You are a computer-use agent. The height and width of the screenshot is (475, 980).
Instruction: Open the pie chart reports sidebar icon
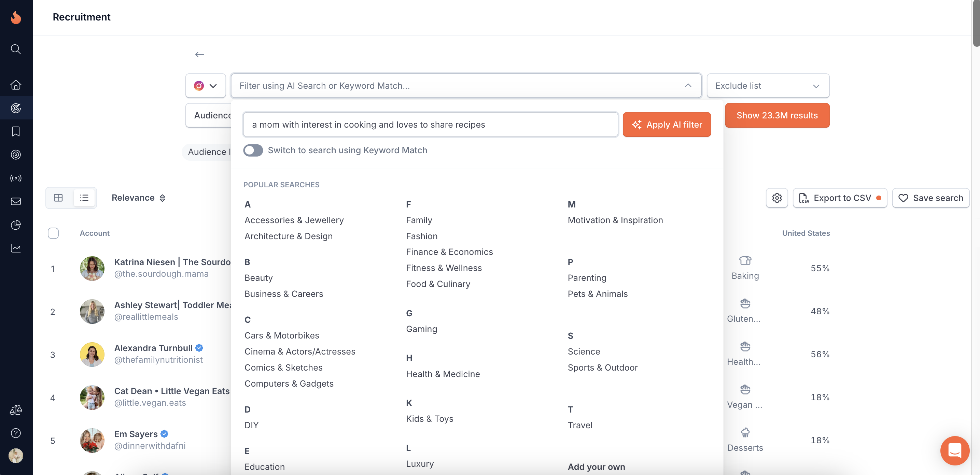click(16, 225)
